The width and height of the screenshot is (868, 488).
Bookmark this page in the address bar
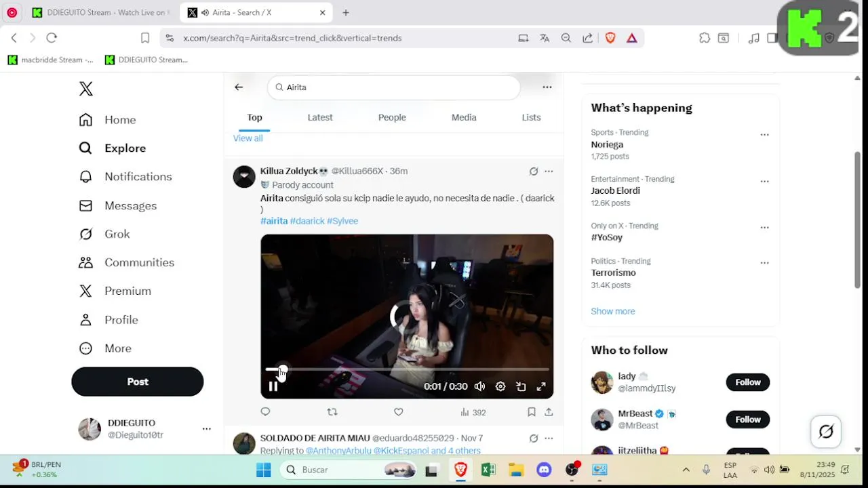coord(145,38)
